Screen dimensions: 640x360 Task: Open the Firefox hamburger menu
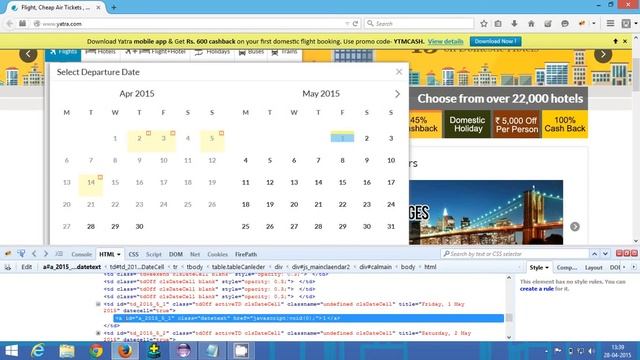click(610, 24)
